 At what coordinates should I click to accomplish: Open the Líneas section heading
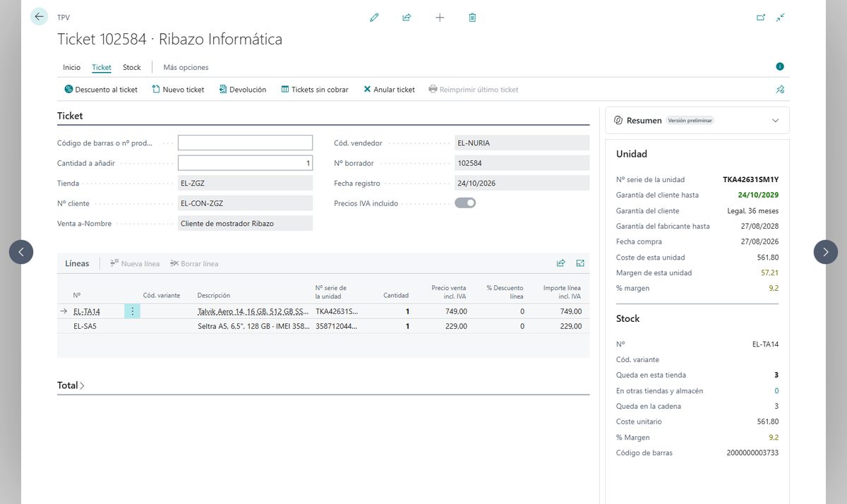(78, 263)
